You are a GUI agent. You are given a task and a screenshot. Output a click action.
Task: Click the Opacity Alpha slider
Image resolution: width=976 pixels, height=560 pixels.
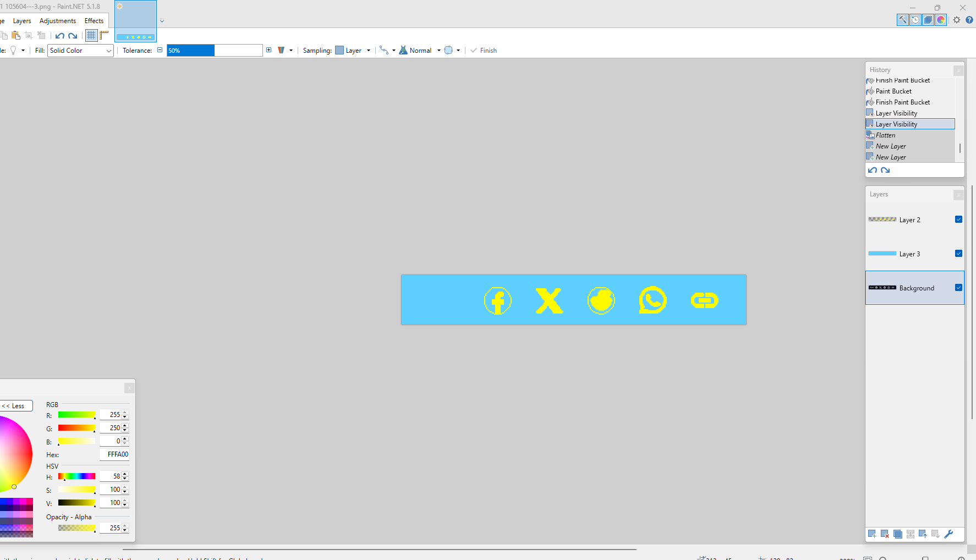pyautogui.click(x=77, y=528)
